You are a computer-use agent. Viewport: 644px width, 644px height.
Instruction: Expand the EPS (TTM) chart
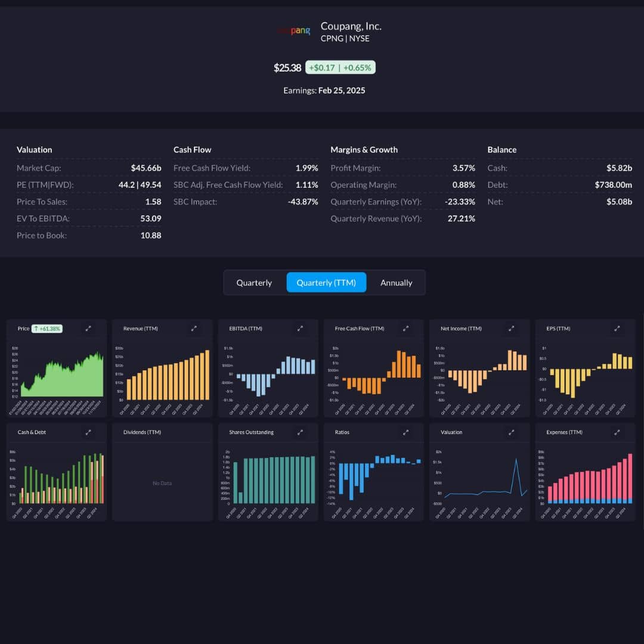617,329
